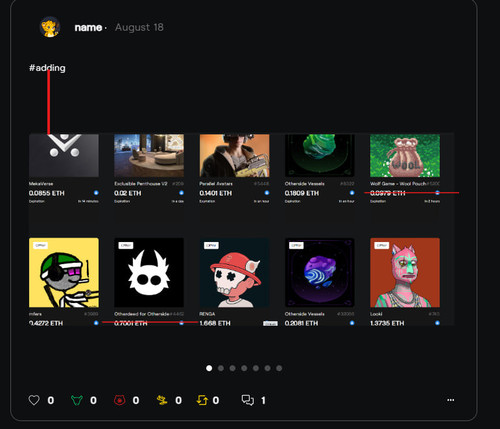Open the pink wolf on orange thumbnail
Viewport: 500px width, 429px height.
pos(405,272)
